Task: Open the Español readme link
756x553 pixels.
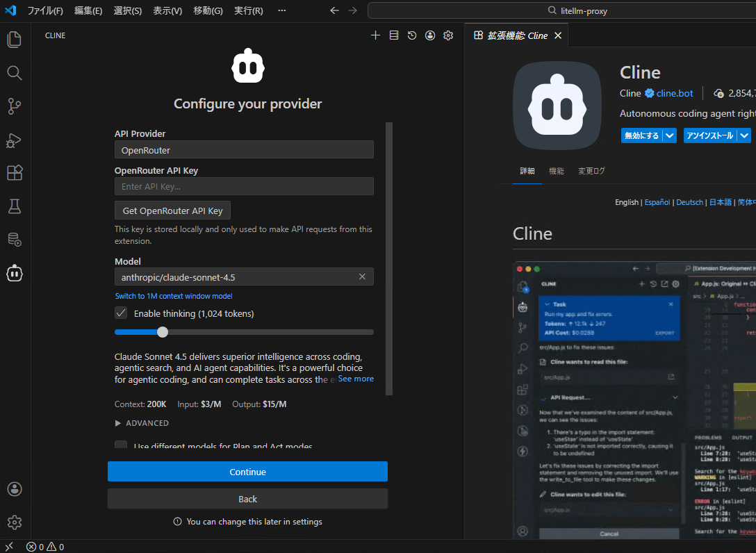Action: pos(657,202)
